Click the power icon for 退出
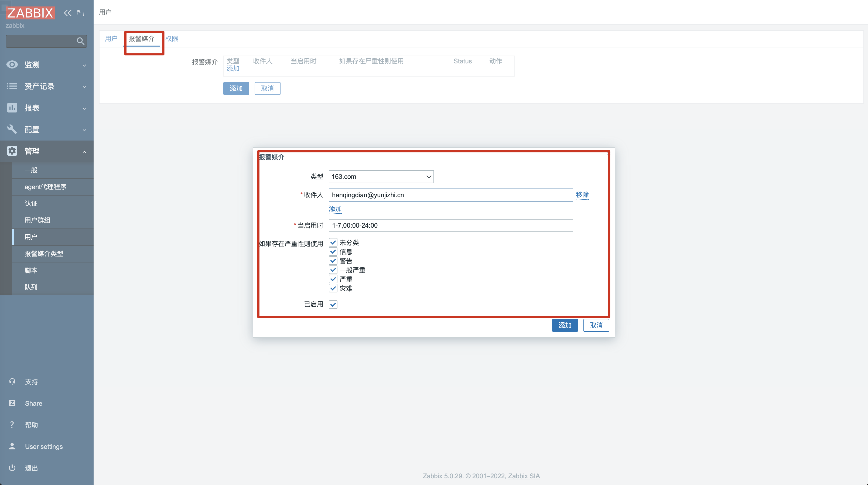Image resolution: width=868 pixels, height=485 pixels. click(x=12, y=468)
